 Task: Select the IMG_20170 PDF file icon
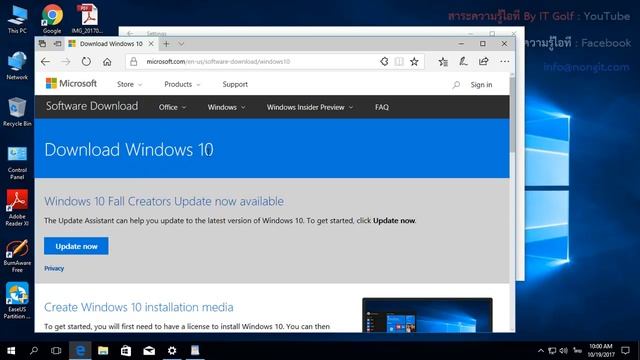click(87, 19)
